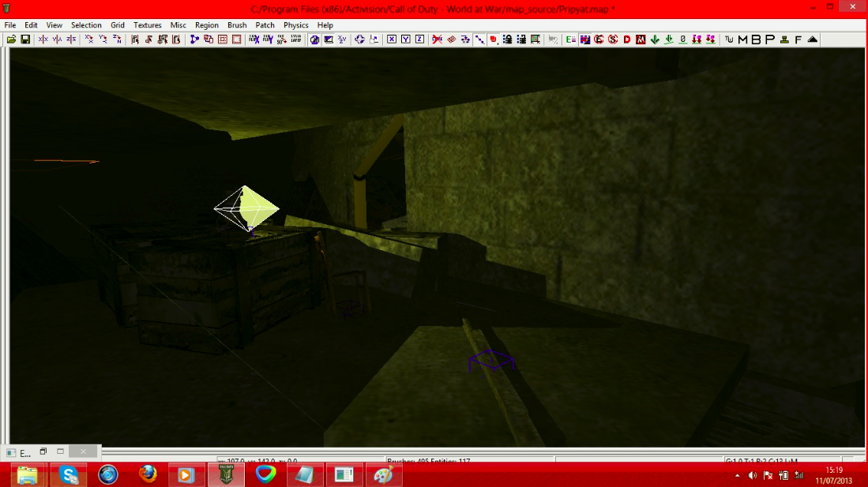Lock Y axis with Y button
The image size is (868, 487).
point(406,39)
